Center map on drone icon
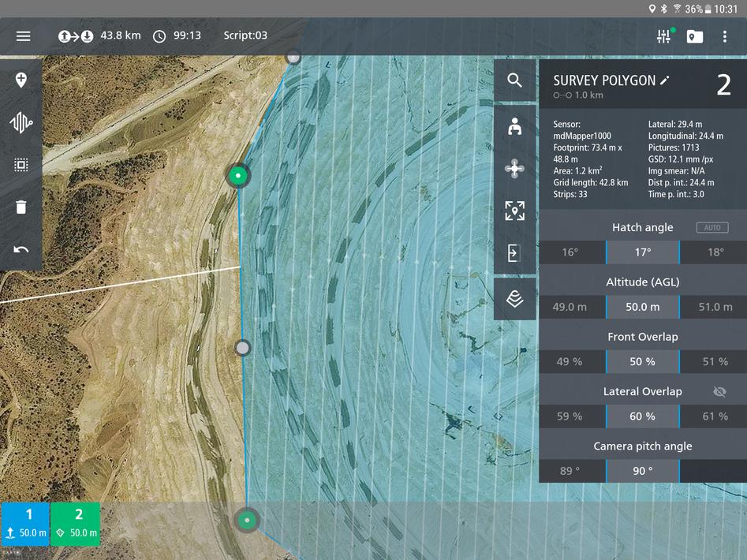Image resolution: width=747 pixels, height=560 pixels. (514, 168)
